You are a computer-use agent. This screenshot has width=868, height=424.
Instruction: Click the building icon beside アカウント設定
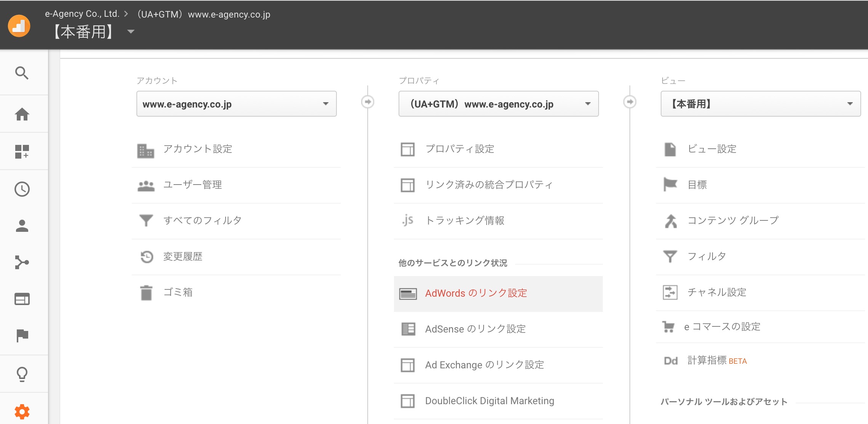pos(146,151)
